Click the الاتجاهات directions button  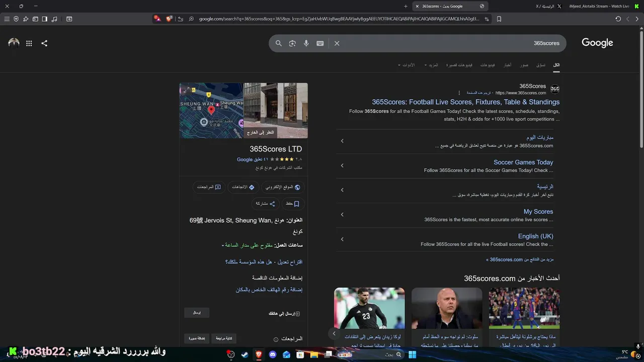244,187
